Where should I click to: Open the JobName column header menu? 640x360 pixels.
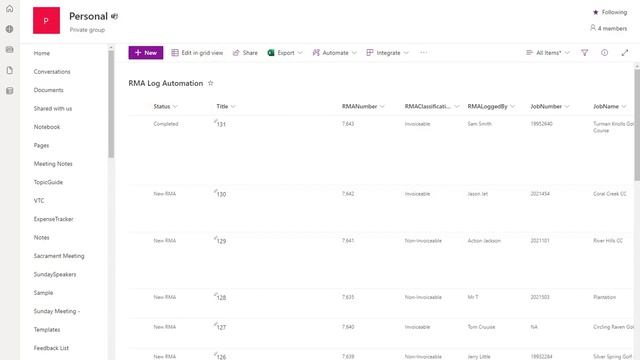(x=609, y=107)
